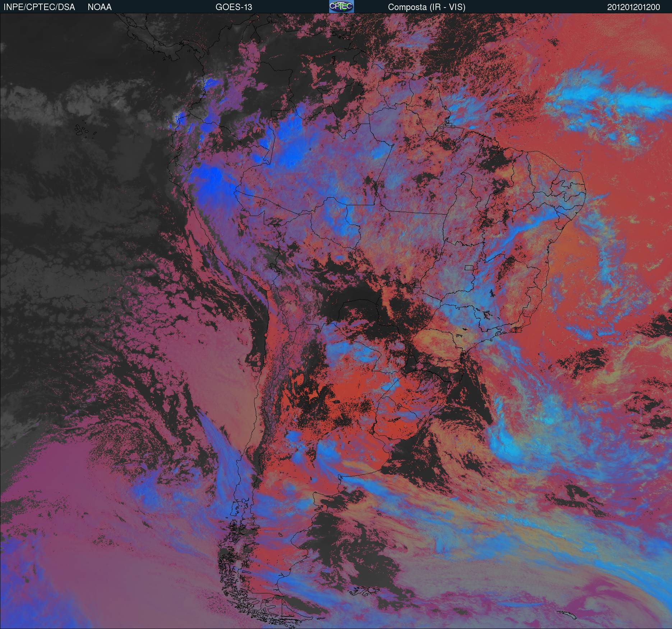This screenshot has height=629, width=672.
Task: Click the NOAA text in header
Action: (100, 7)
